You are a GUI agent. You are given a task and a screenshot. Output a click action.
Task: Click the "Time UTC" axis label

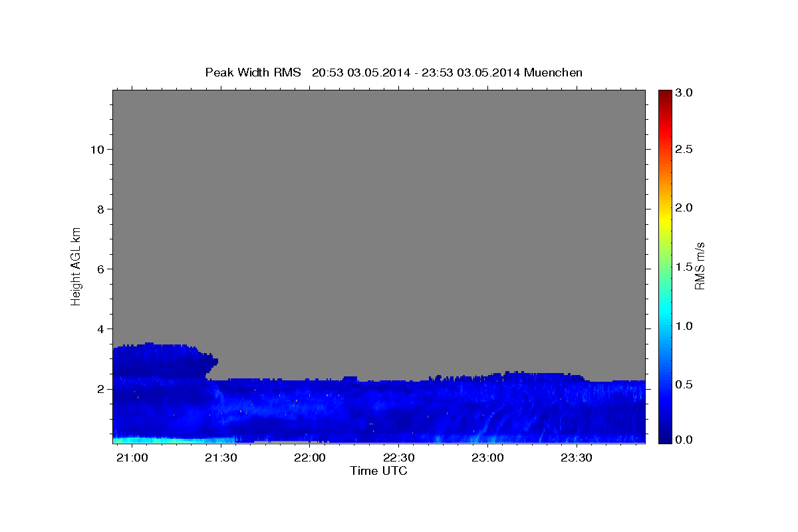point(378,471)
